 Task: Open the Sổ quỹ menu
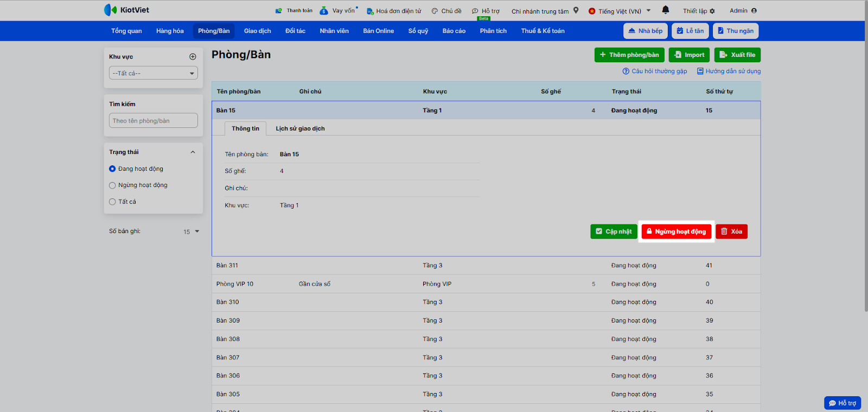[x=418, y=31]
